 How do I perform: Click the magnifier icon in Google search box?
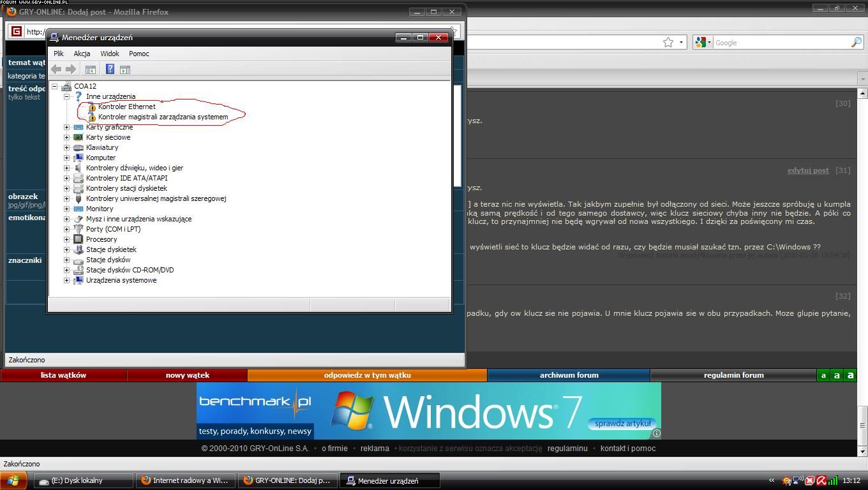856,42
